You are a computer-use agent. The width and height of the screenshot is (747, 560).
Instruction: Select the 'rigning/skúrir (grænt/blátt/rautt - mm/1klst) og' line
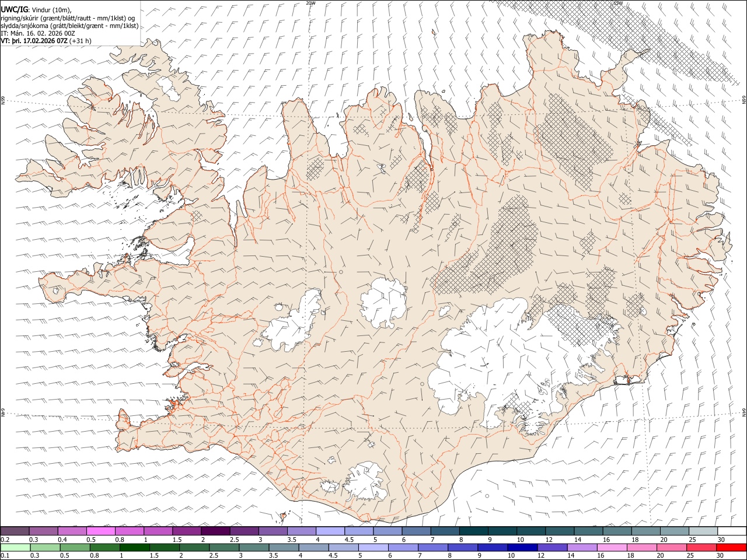click(x=68, y=17)
